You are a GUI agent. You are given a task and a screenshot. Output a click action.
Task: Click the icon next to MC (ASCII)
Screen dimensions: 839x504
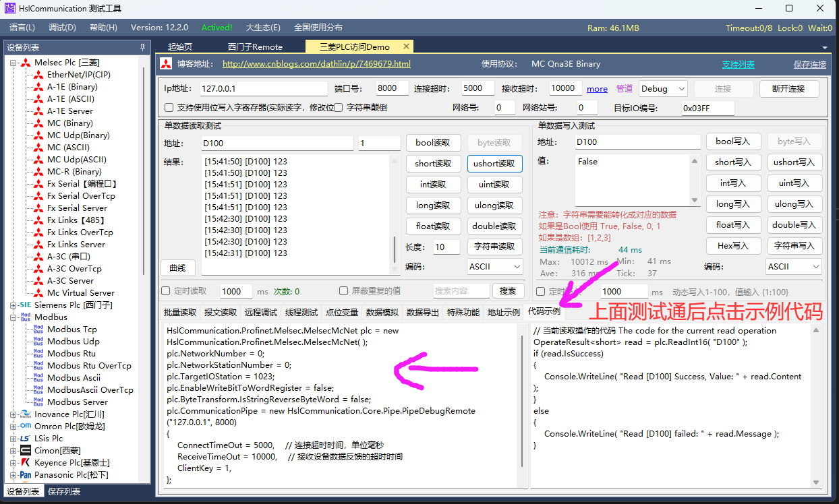click(x=38, y=148)
